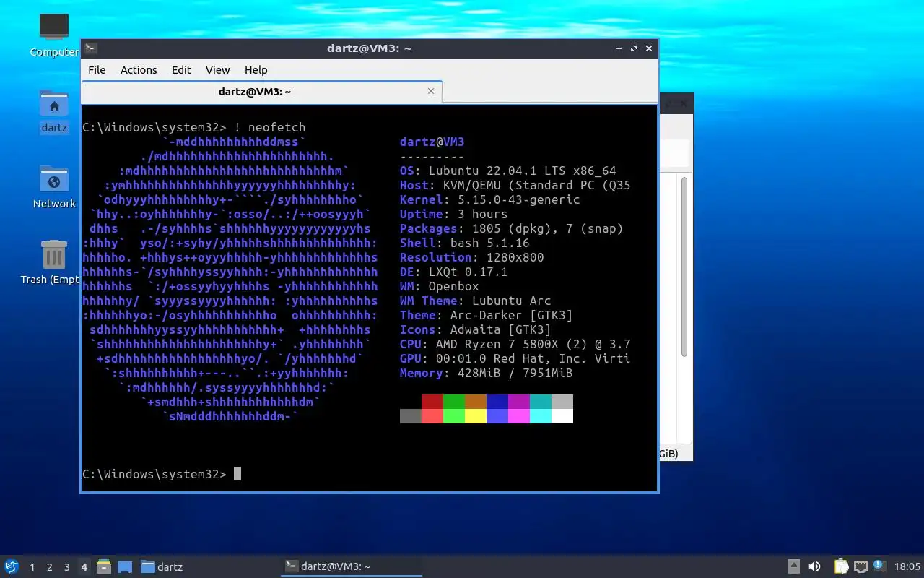Image resolution: width=924 pixels, height=578 pixels.
Task: Launch file manager from the panel quicklaunch
Action: point(104,566)
